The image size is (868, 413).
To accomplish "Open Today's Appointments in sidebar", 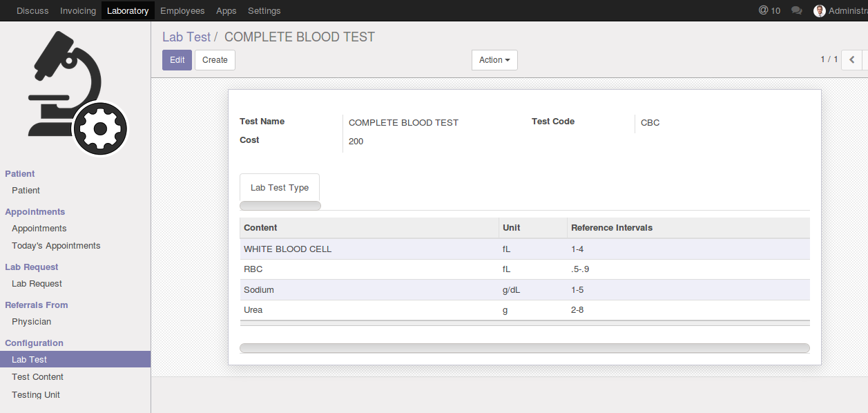I will pyautogui.click(x=56, y=246).
